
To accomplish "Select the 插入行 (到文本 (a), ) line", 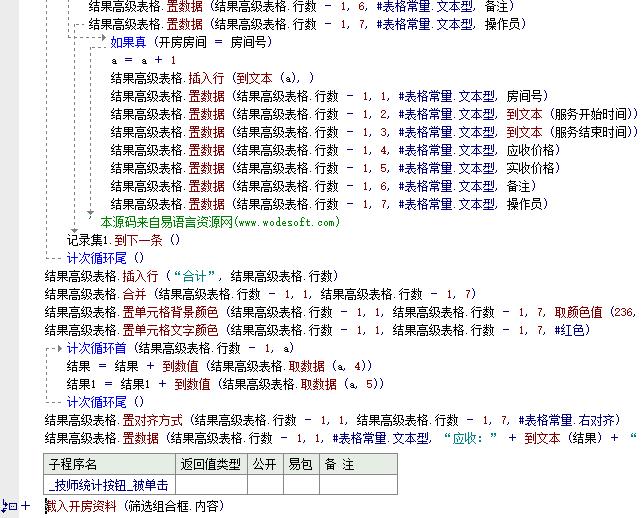I will (212, 78).
